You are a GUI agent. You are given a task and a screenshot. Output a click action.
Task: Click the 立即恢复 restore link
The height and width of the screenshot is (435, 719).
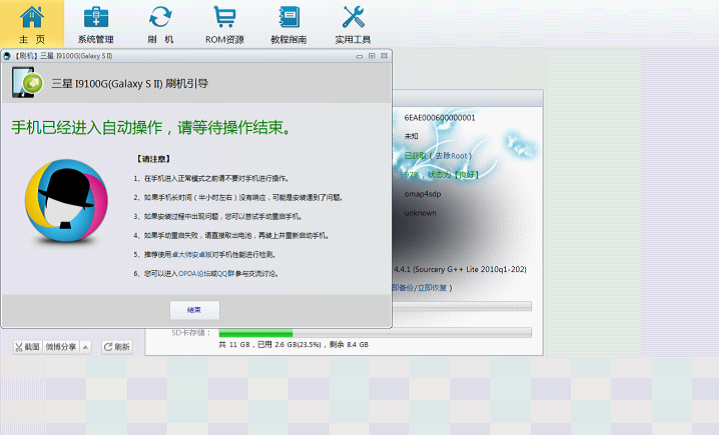click(x=431, y=288)
